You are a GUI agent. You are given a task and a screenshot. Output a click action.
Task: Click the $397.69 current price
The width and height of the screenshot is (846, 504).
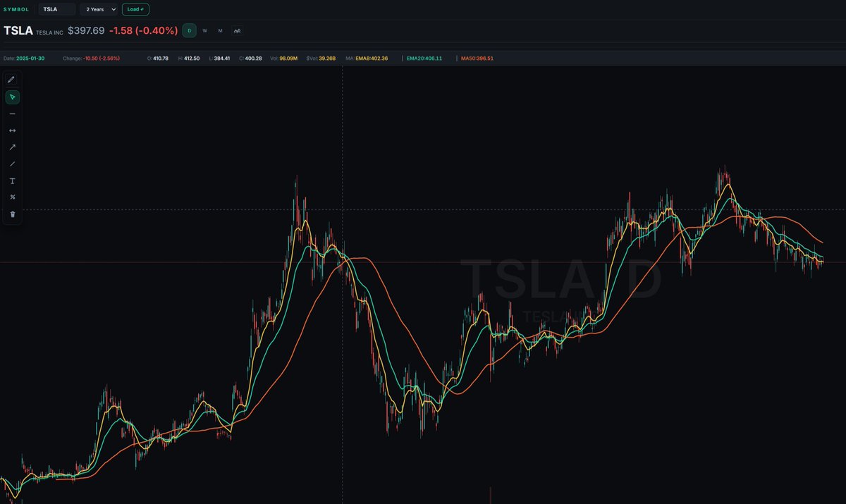point(86,31)
